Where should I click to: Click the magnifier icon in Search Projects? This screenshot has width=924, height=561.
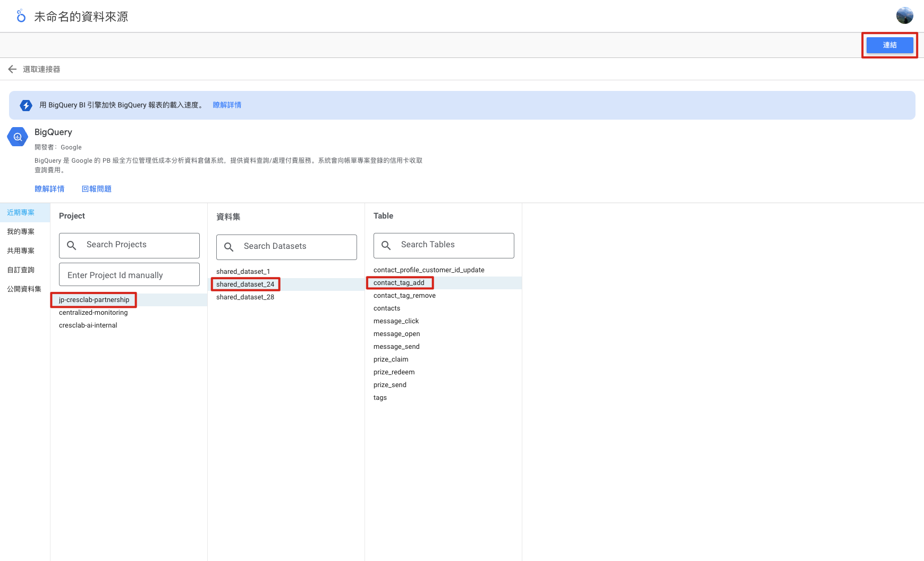coord(72,245)
